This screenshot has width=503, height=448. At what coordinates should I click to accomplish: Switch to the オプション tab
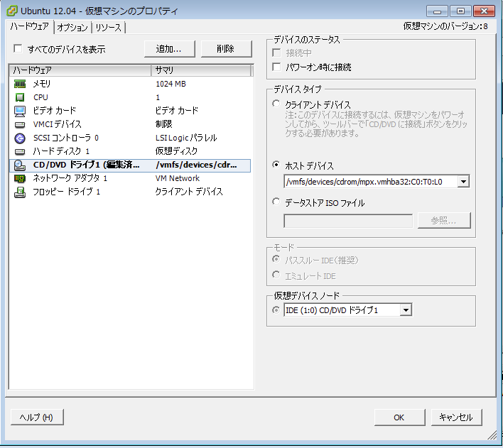coord(72,28)
